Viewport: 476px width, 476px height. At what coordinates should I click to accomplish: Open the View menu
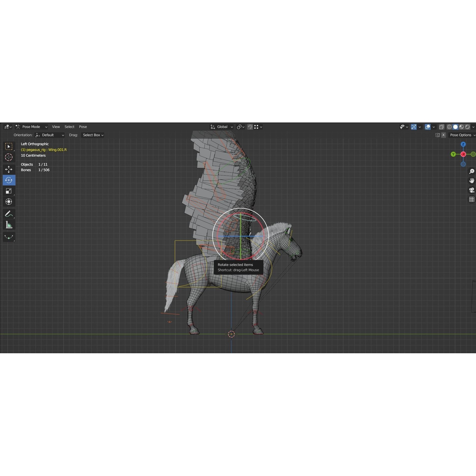point(56,127)
